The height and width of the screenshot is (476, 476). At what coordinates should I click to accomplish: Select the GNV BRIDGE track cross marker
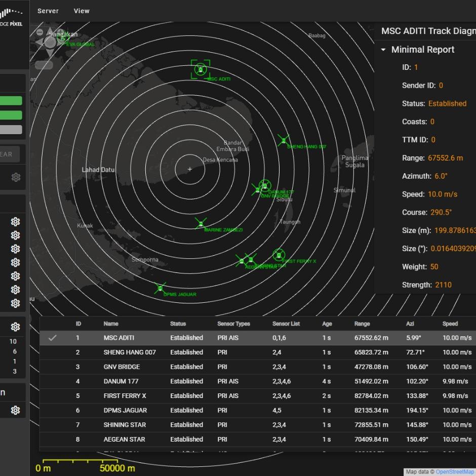[x=257, y=190]
